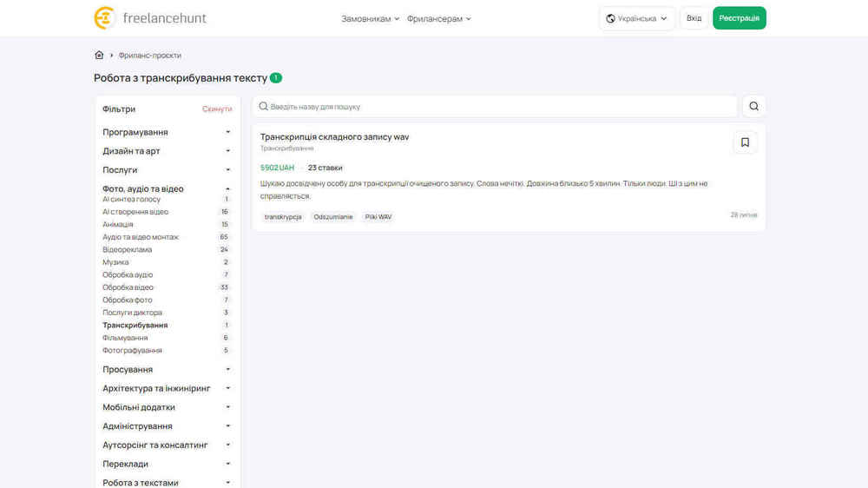This screenshot has height=488, width=868.
Task: Open the Фрилансерам menu
Action: (x=439, y=19)
